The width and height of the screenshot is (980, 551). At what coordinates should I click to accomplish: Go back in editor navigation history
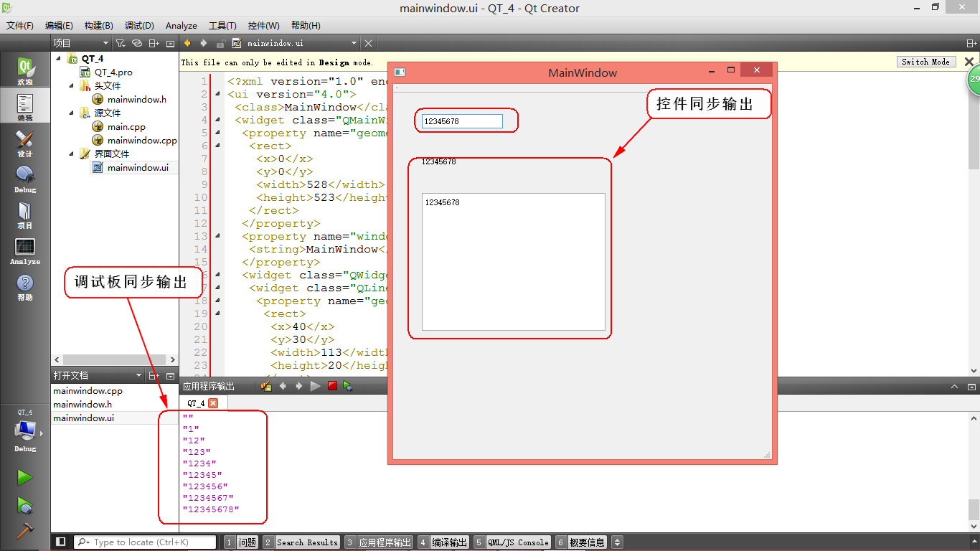coord(188,43)
